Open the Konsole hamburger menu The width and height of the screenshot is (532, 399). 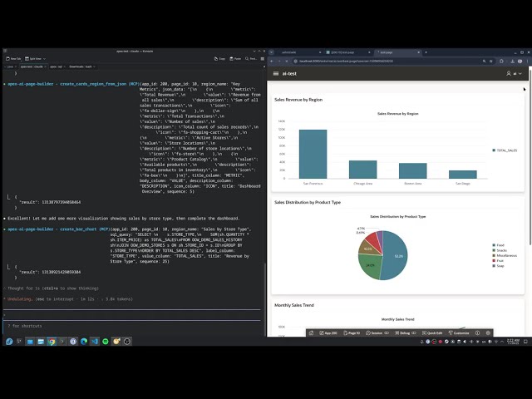pos(263,59)
